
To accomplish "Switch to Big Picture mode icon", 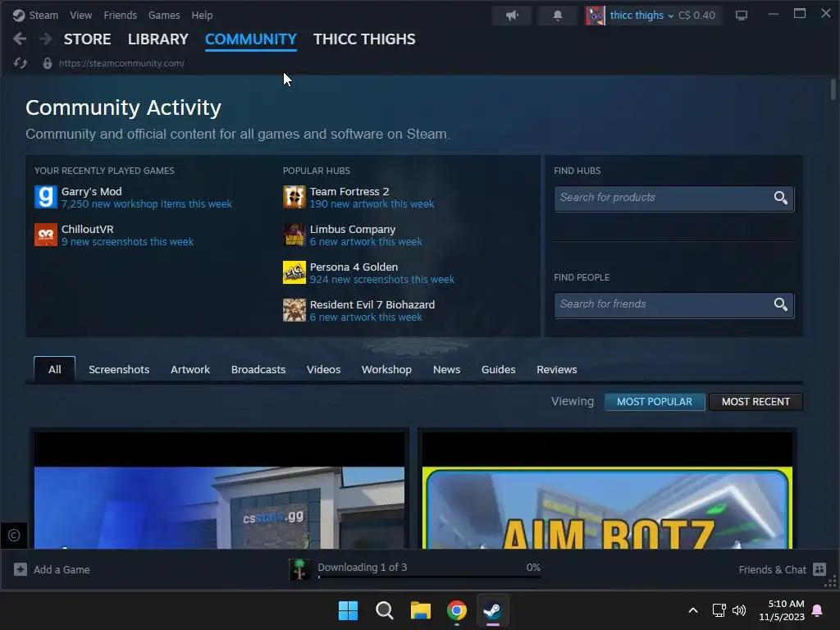I will click(x=742, y=16).
